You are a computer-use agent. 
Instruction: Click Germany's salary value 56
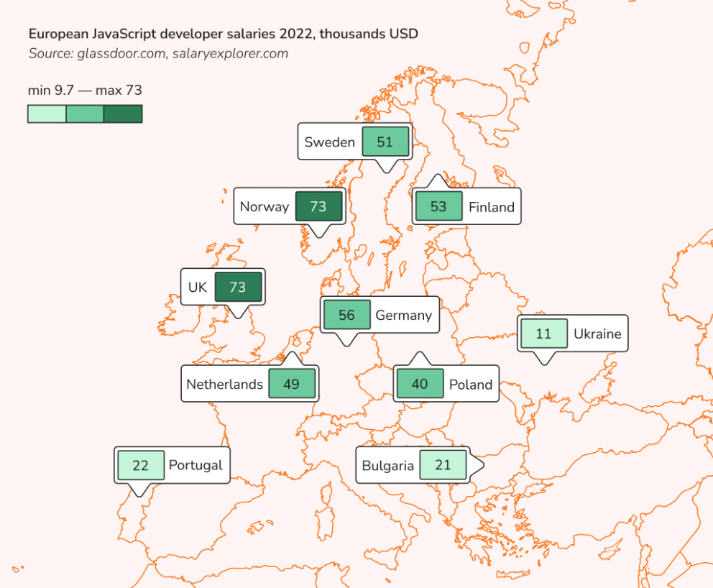pyautogui.click(x=346, y=316)
